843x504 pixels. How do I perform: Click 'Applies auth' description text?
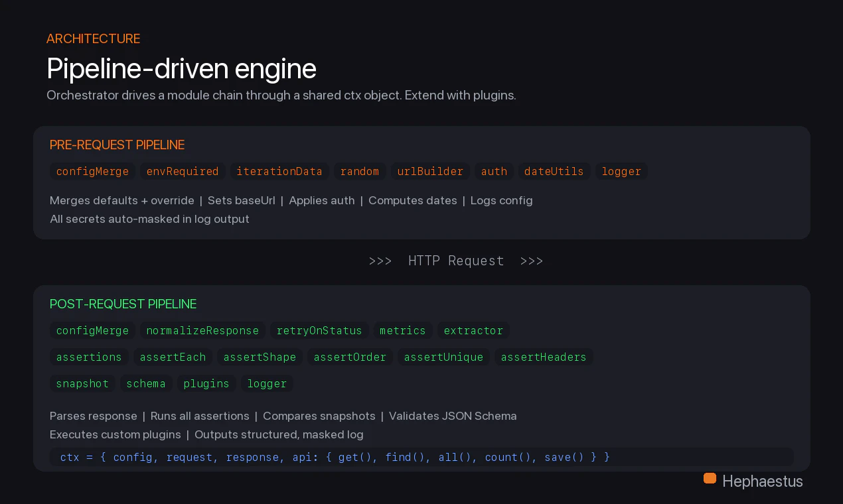pyautogui.click(x=322, y=200)
